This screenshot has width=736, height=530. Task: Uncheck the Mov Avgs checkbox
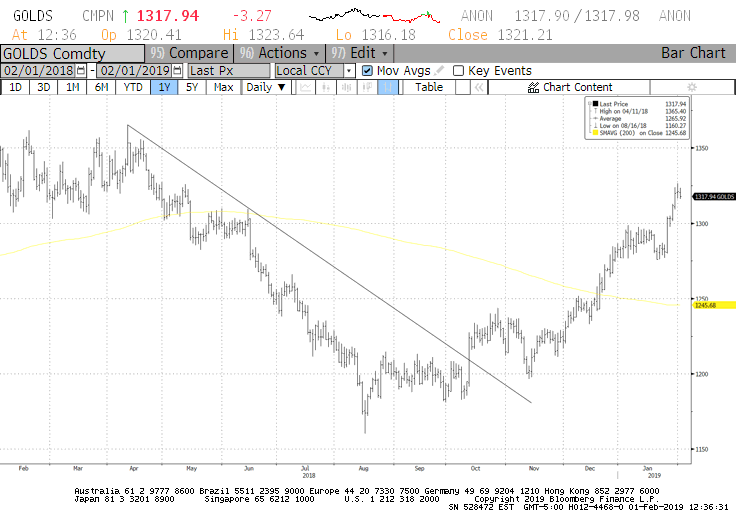point(367,71)
